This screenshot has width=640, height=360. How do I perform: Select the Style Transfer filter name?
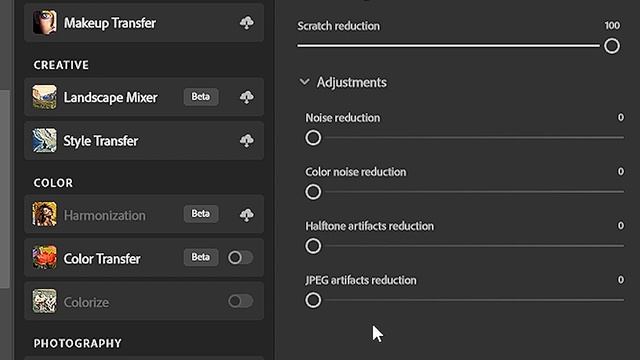[100, 141]
